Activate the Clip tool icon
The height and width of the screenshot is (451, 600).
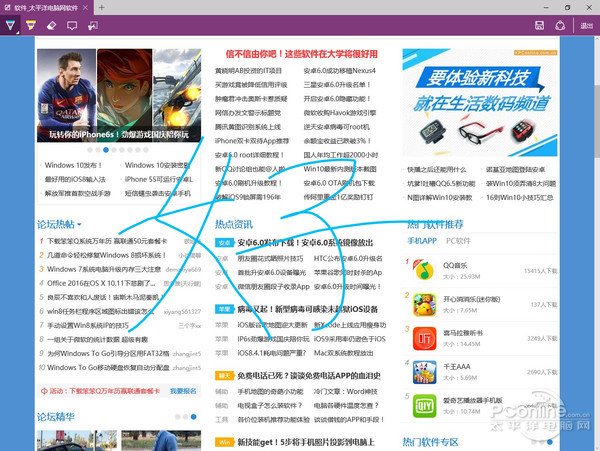tap(93, 26)
